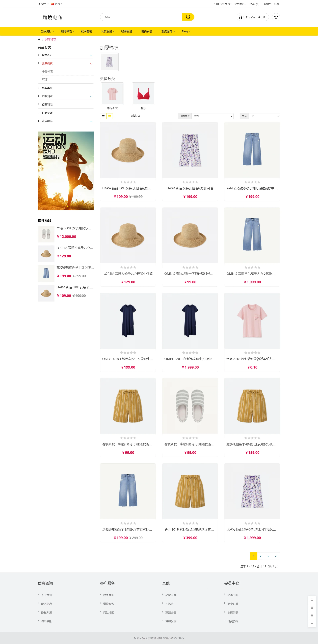The width and height of the screenshot is (318, 644).
Task: Open the wishlist star icon
Action: tap(276, 17)
